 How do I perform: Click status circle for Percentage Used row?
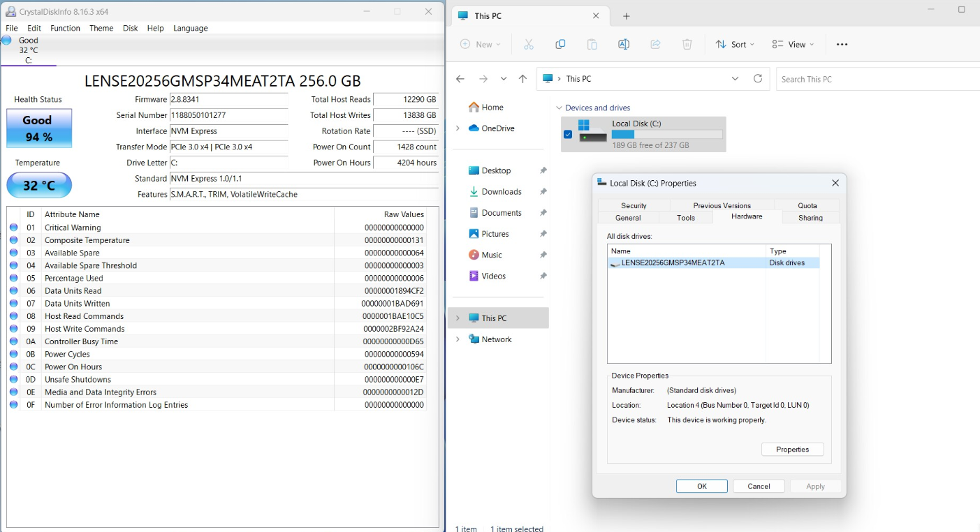13,278
